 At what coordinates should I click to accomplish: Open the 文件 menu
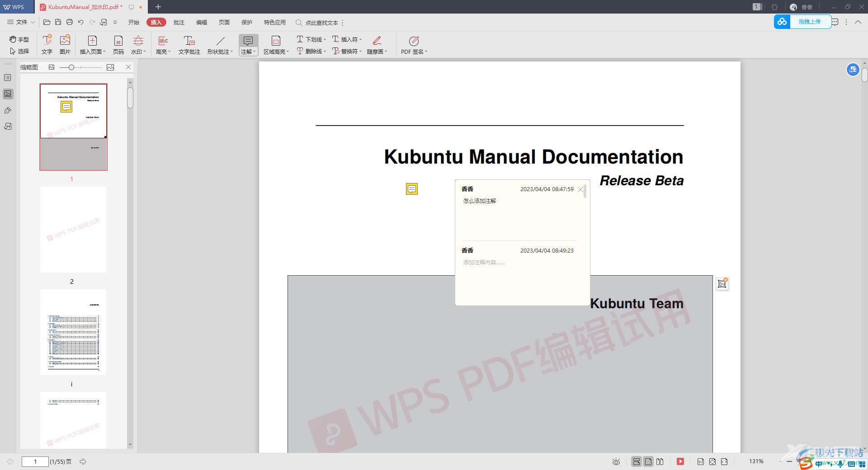tap(21, 22)
